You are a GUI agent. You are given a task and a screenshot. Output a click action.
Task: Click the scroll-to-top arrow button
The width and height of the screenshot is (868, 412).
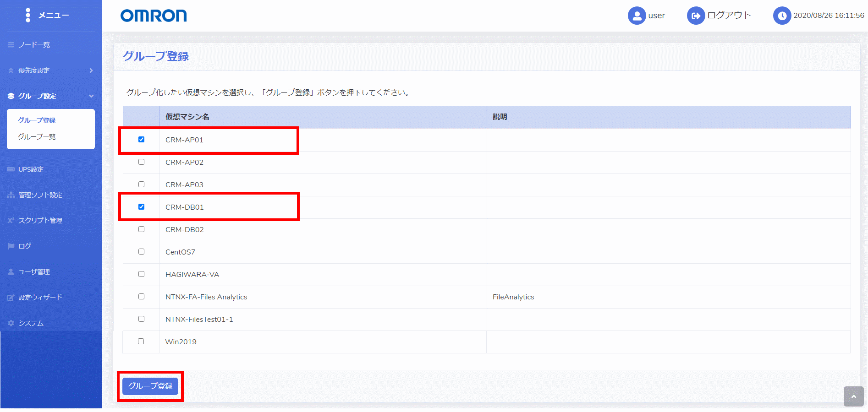point(853,396)
